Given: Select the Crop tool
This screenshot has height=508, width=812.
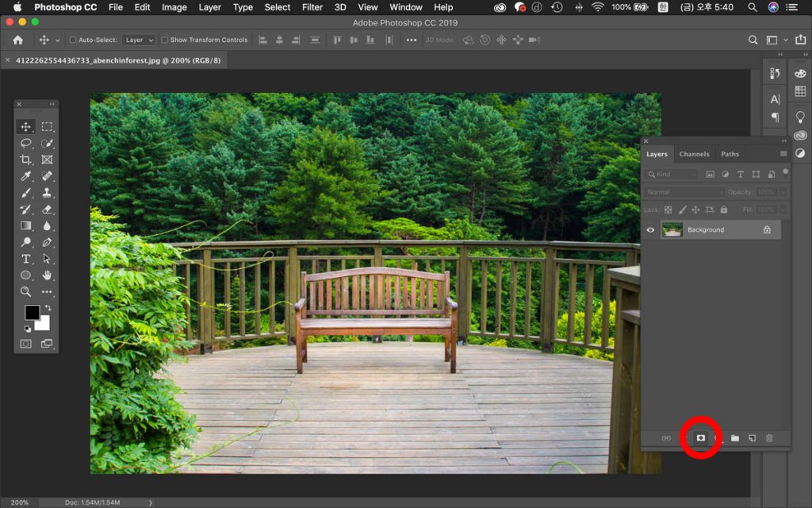Looking at the screenshot, I should pos(25,160).
